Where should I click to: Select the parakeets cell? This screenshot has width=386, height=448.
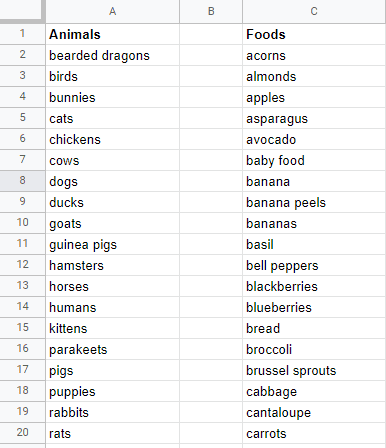[112, 349]
